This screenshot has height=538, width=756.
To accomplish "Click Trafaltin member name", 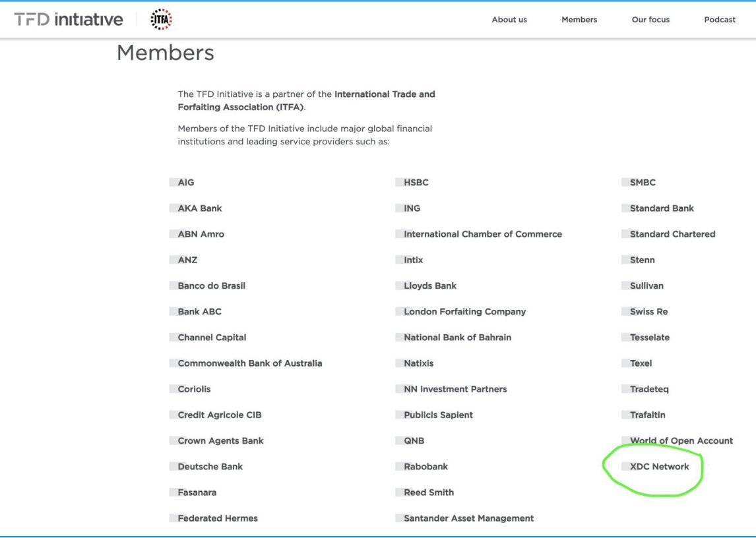I will click(648, 415).
